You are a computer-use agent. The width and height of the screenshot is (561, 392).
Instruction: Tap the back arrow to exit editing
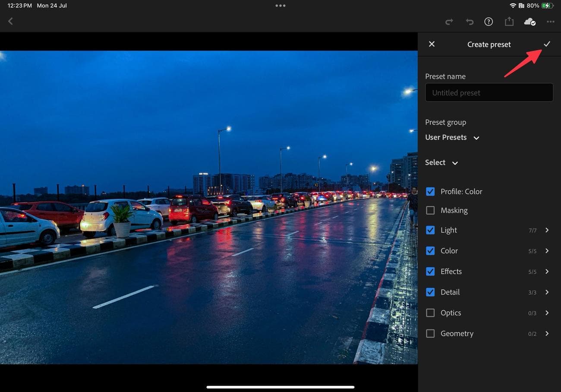pyautogui.click(x=10, y=21)
